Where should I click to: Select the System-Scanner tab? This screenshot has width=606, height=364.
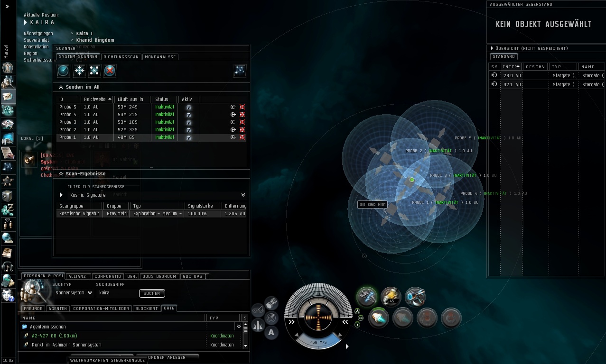[78, 56]
